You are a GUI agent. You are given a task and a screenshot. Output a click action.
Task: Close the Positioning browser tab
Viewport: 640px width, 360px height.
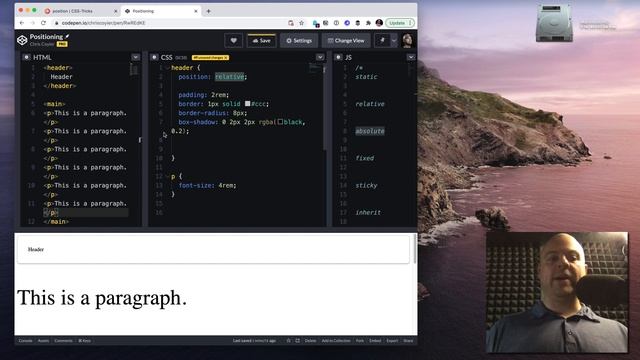click(196, 11)
